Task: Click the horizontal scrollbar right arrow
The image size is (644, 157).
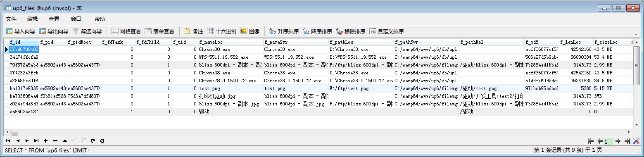Action: tap(629, 132)
